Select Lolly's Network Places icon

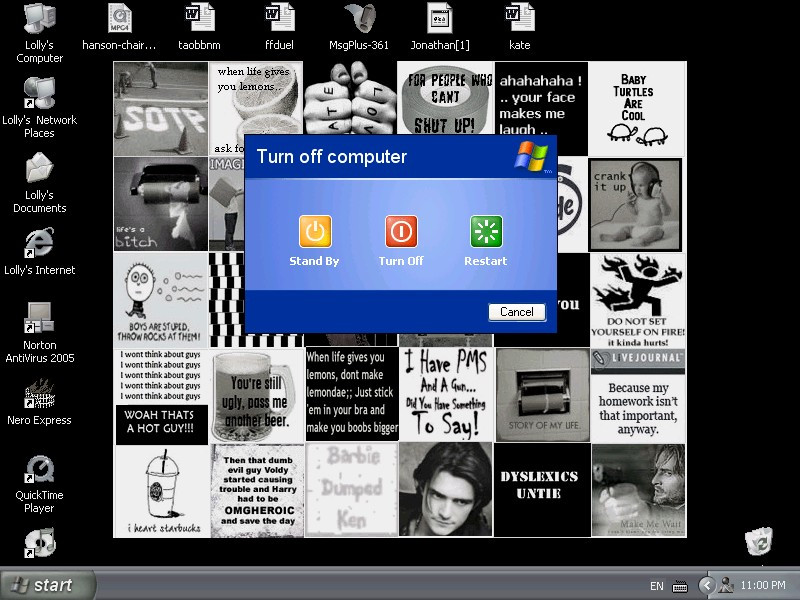39,93
